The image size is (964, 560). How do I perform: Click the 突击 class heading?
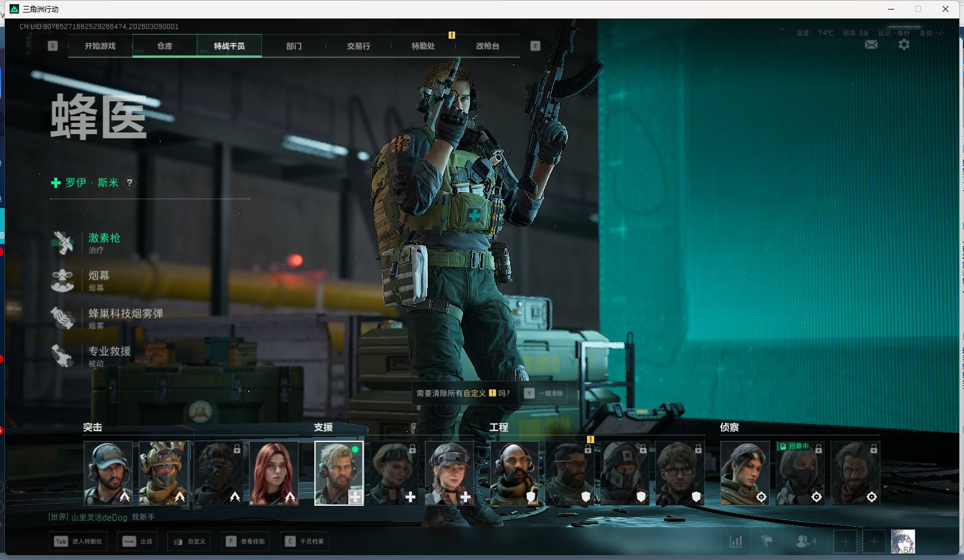click(x=92, y=427)
